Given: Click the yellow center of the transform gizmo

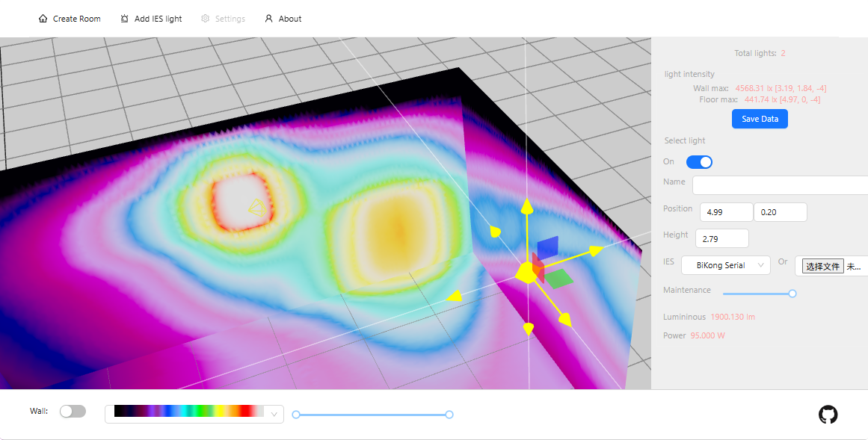Looking at the screenshot, I should (527, 273).
